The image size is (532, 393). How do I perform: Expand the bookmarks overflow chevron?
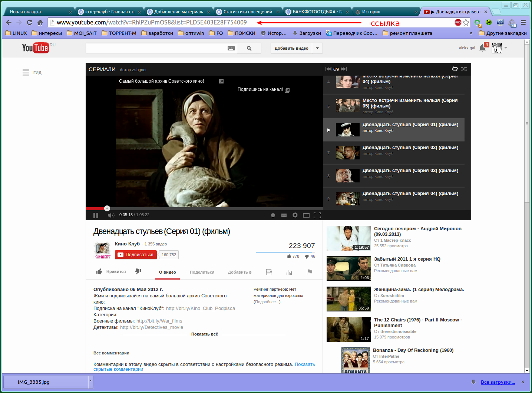point(471,33)
